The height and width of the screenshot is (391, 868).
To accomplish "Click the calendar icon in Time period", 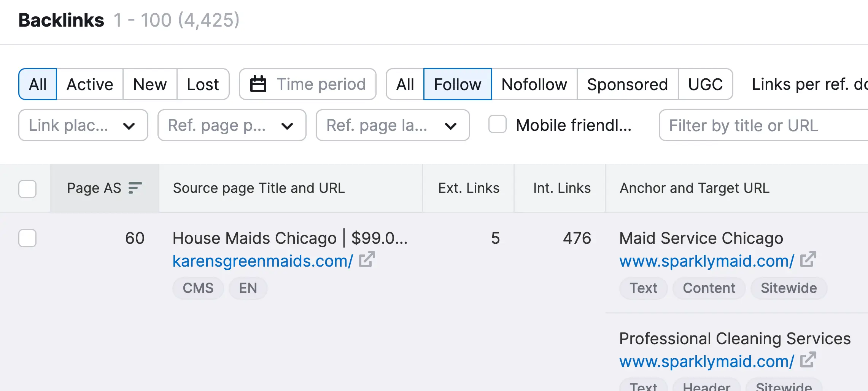I will click(x=258, y=84).
